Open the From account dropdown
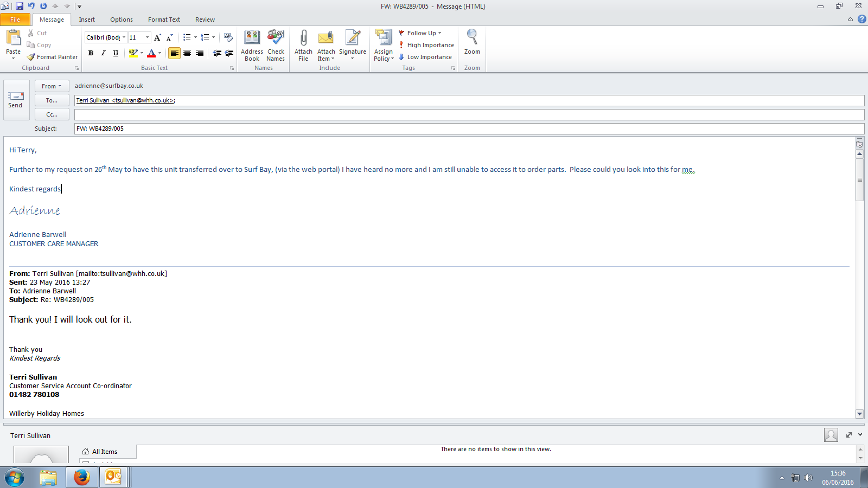The height and width of the screenshot is (488, 868). (52, 86)
